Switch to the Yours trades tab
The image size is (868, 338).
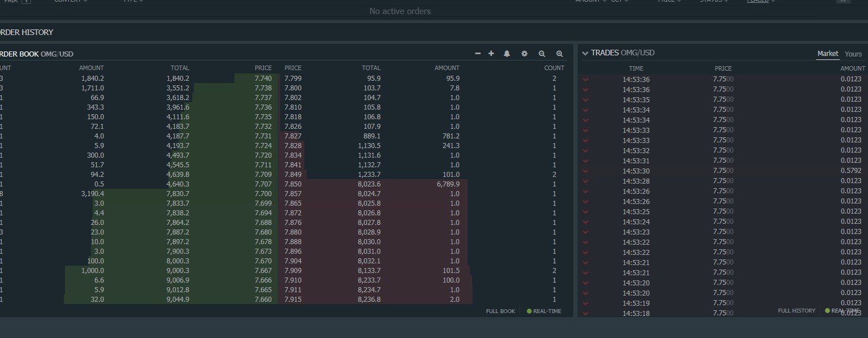853,54
